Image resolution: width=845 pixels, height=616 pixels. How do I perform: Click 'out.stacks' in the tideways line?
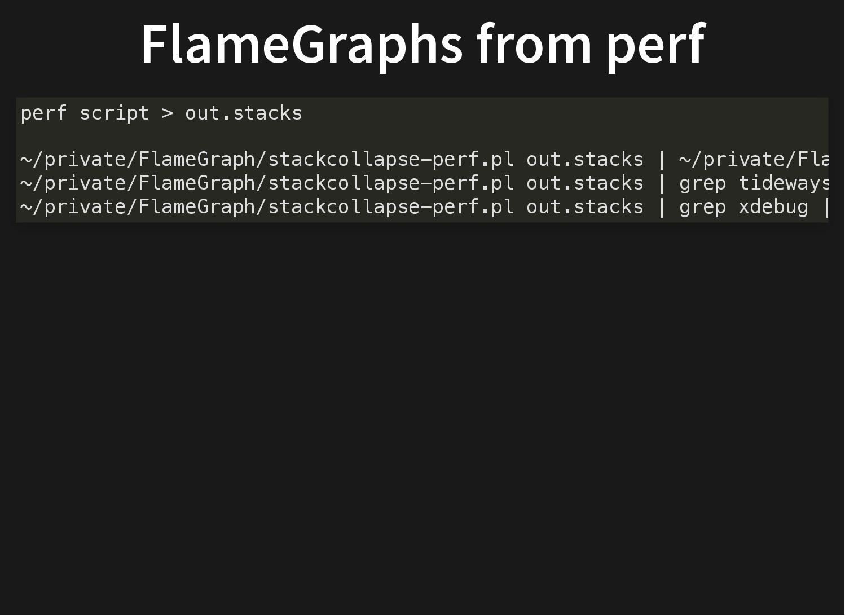585,183
